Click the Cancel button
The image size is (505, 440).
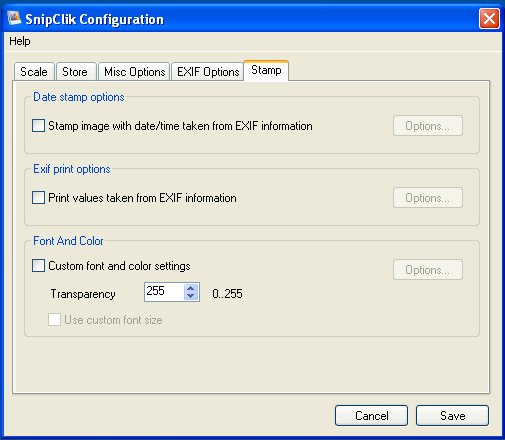371,416
